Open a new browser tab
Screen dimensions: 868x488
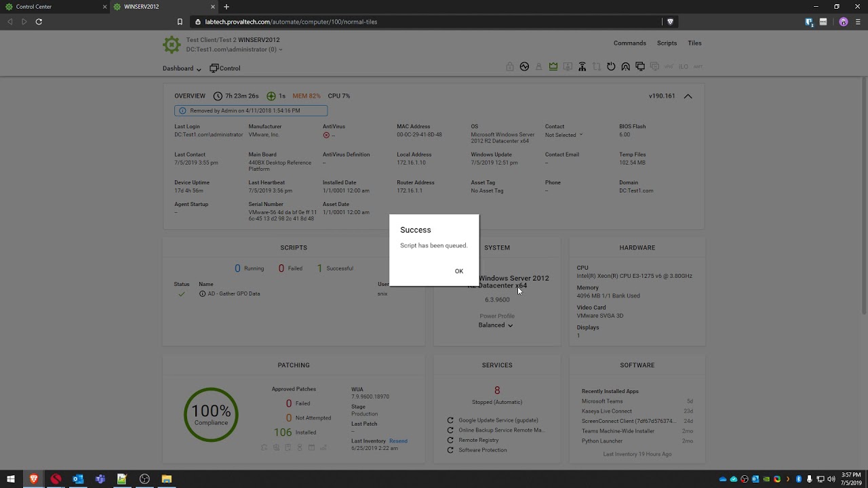coord(226,7)
